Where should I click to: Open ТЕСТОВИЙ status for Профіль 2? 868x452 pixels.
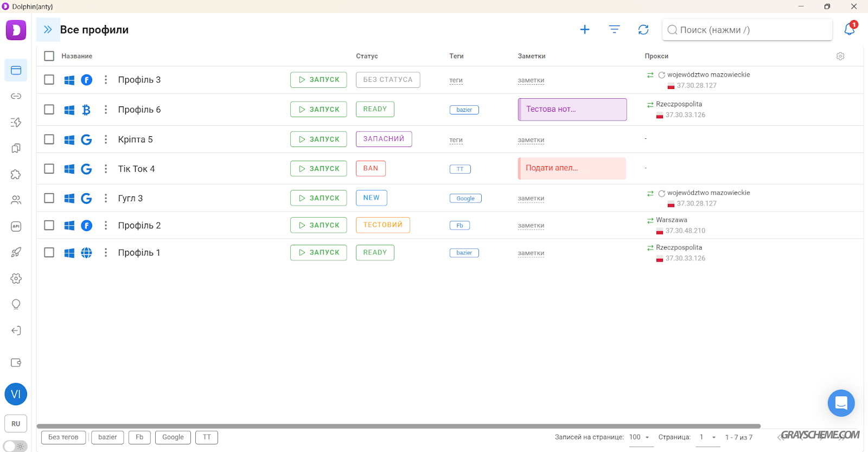(382, 225)
